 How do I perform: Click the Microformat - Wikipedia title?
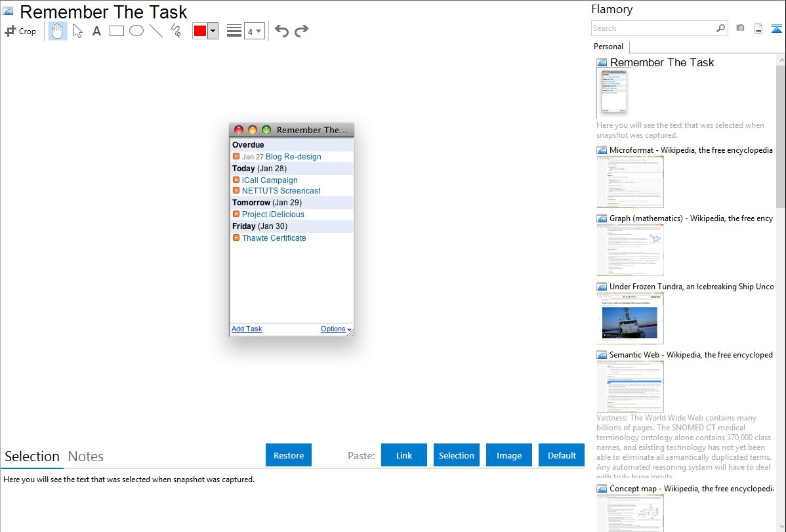[x=691, y=150]
